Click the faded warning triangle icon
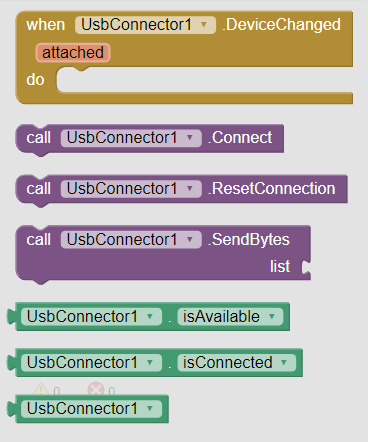 41,389
